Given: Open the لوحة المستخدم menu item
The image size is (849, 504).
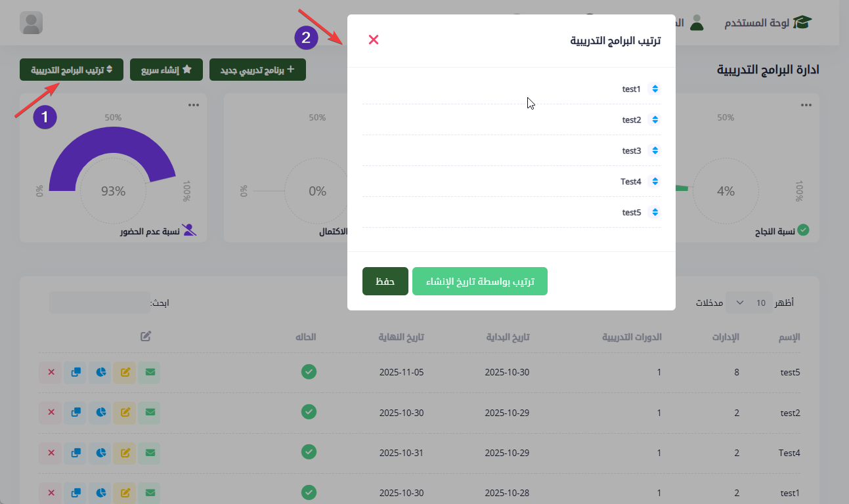Looking at the screenshot, I should click(x=768, y=23).
